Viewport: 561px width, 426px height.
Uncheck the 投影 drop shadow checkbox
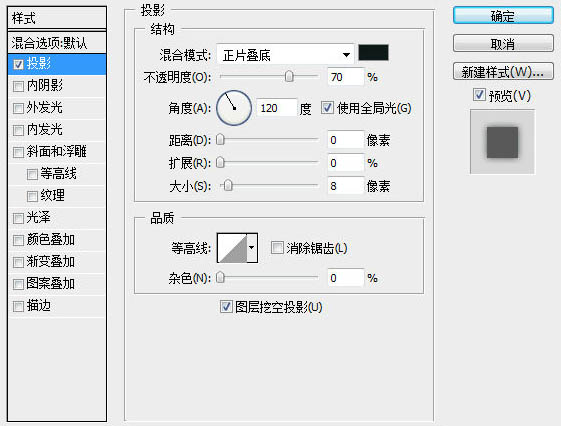[18, 64]
